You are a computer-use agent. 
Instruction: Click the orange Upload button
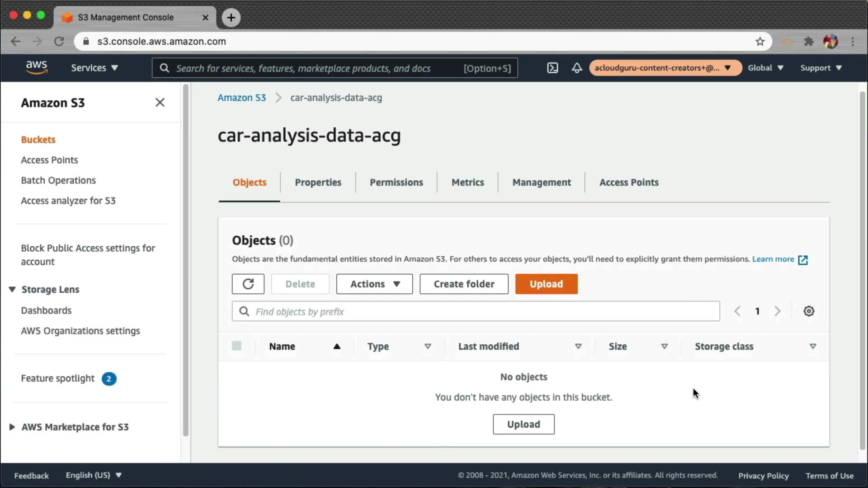546,284
